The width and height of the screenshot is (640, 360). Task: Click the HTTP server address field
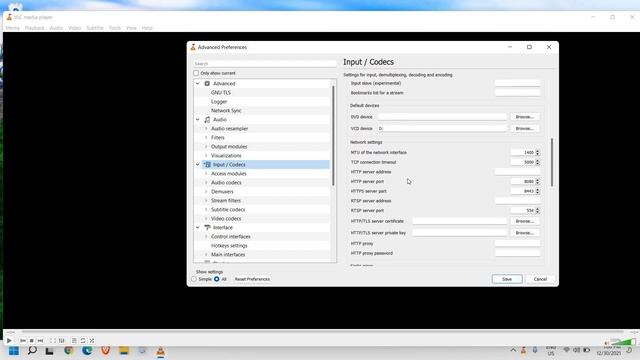(518, 172)
